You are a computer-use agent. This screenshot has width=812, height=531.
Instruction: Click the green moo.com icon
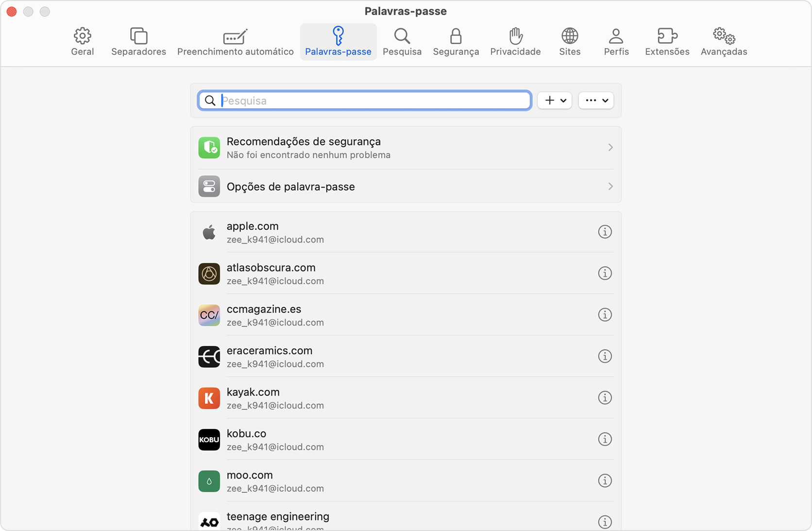pos(209,481)
